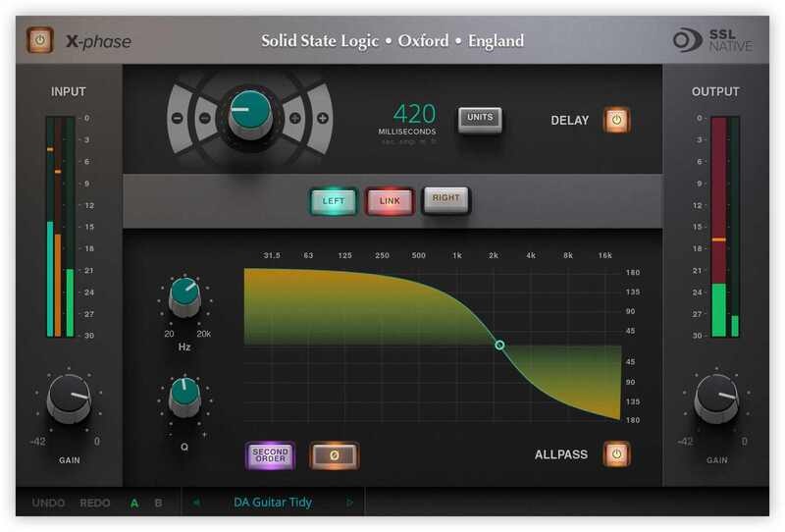The width and height of the screenshot is (785, 532).
Task: Enable the DELAY power switch
Action: coord(617,120)
